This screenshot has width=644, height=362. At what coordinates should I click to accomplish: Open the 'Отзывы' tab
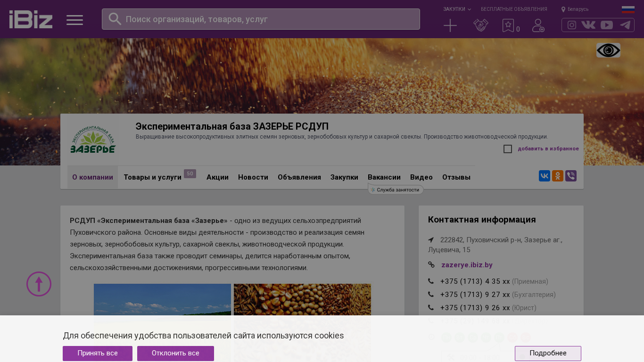tap(456, 177)
